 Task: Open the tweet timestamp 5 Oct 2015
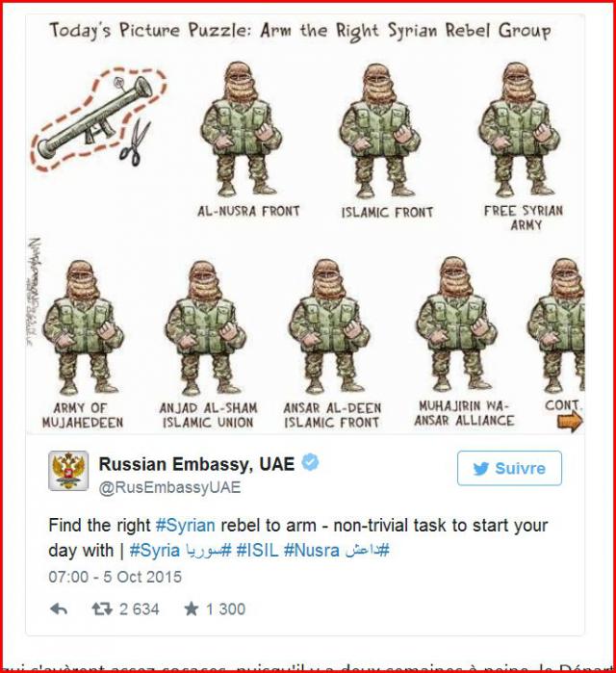115,577
